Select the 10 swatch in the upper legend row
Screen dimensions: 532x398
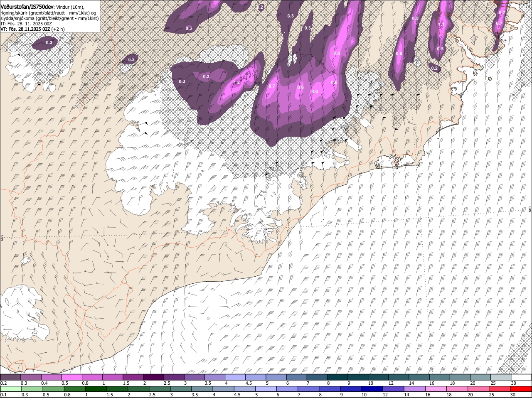378,377
